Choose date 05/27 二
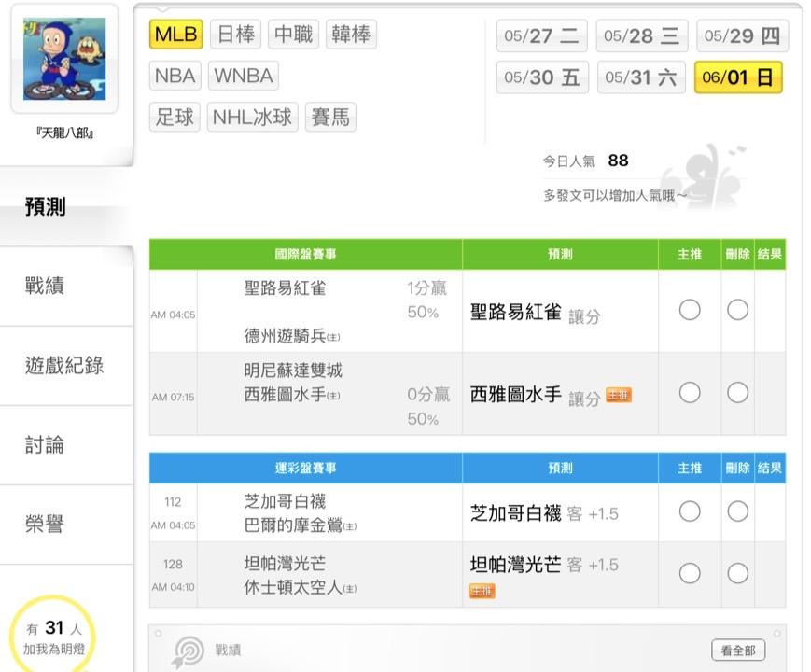Screen dimensions: 811x672 (x=541, y=35)
